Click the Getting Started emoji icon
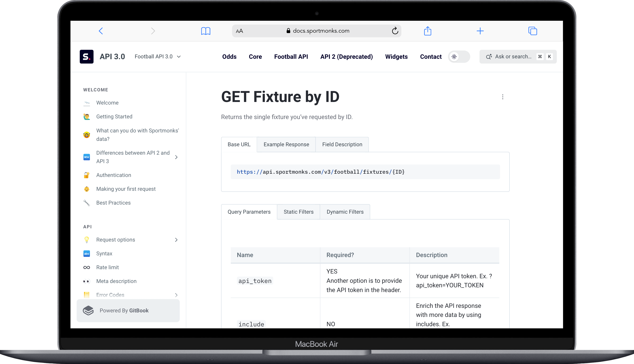 (x=86, y=116)
